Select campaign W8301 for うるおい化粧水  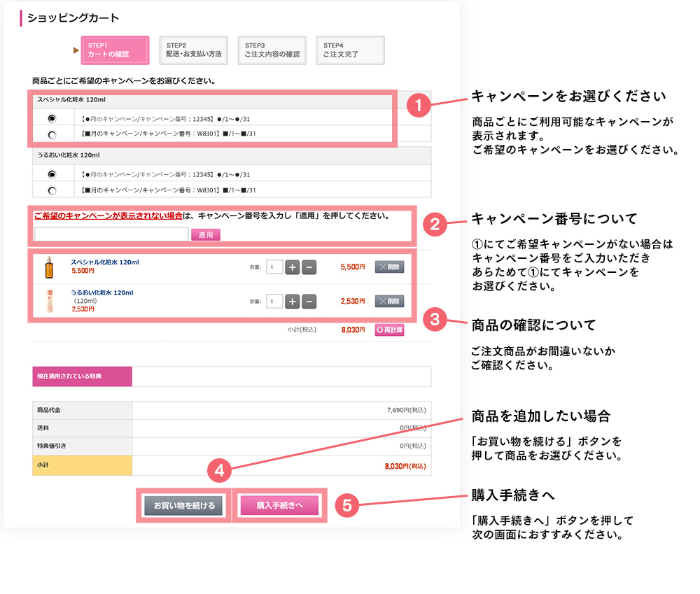(52, 190)
